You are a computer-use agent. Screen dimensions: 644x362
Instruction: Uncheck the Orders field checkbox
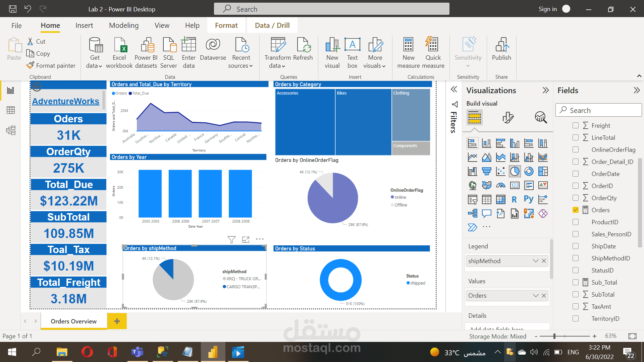coord(576,210)
